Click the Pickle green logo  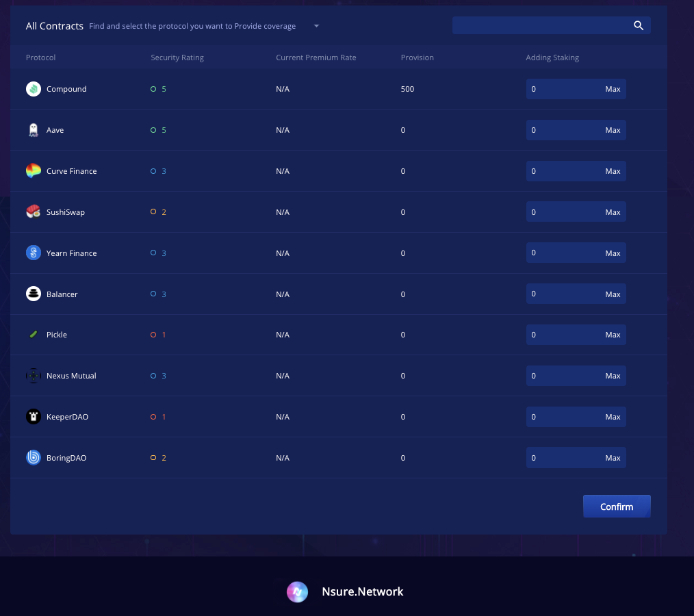(x=34, y=335)
